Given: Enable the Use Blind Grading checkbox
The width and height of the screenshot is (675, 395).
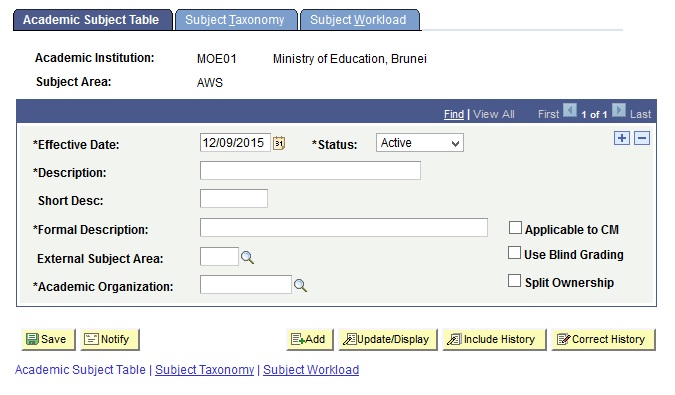Looking at the screenshot, I should (x=514, y=253).
